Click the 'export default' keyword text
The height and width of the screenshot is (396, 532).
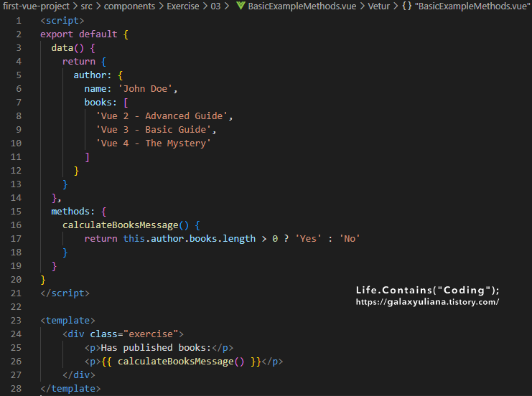tap(79, 34)
